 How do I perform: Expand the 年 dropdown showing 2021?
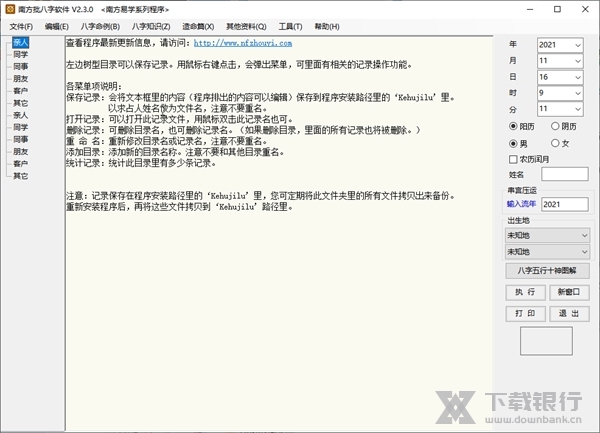pos(577,45)
